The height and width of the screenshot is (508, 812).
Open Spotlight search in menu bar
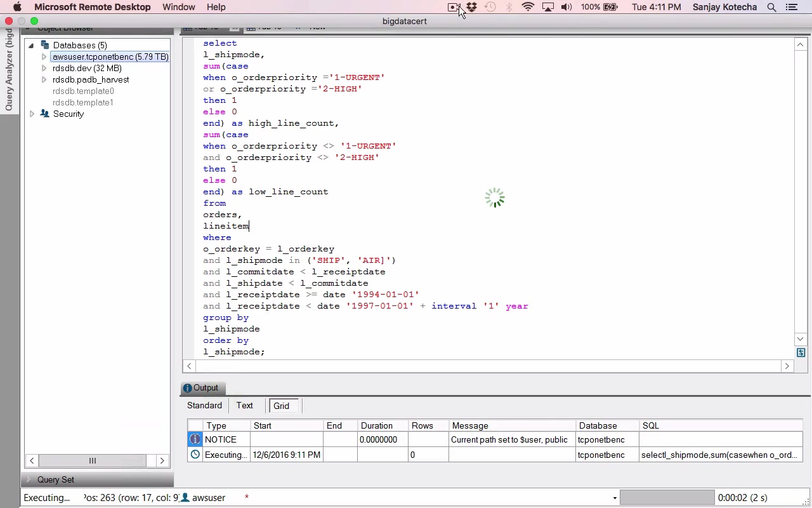pos(771,7)
